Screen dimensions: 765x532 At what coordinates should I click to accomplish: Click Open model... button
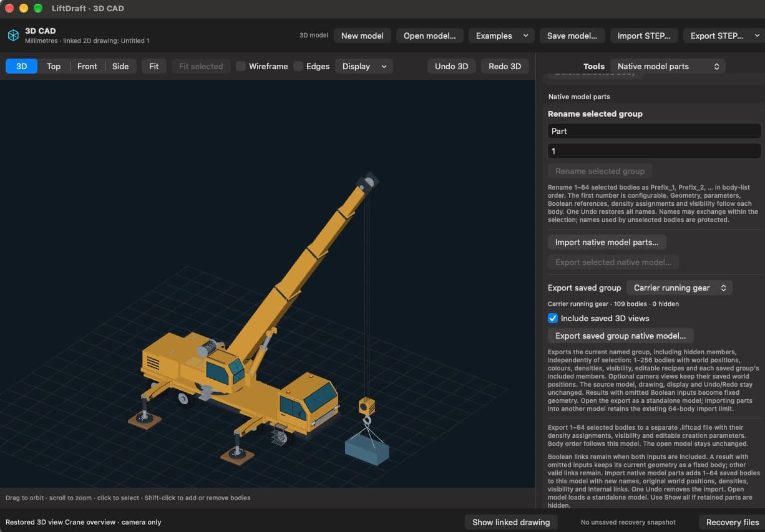(430, 36)
